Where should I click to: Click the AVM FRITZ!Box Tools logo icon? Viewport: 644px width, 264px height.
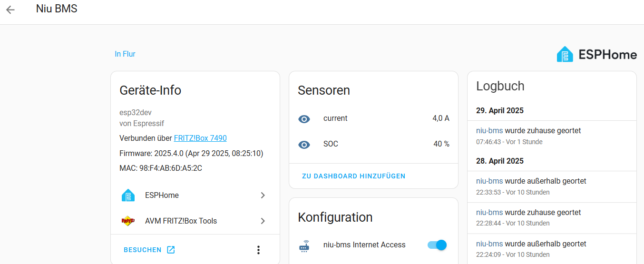pos(128,221)
